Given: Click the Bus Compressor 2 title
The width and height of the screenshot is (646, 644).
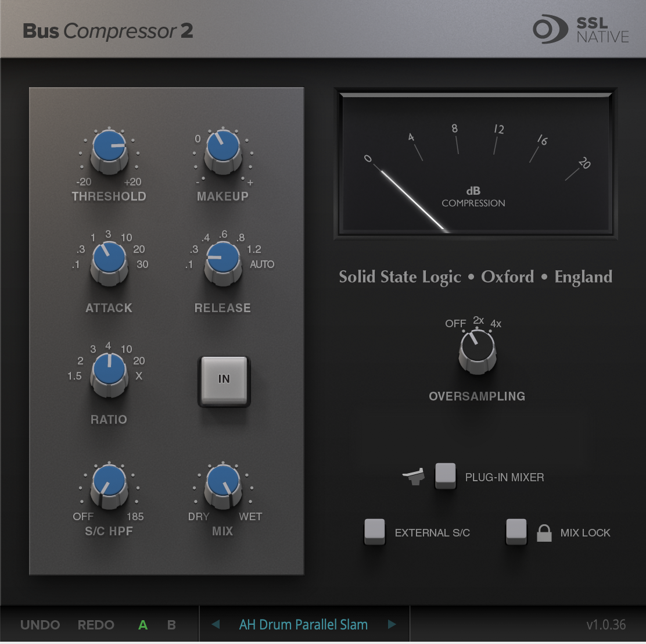Looking at the screenshot, I should point(108,31).
